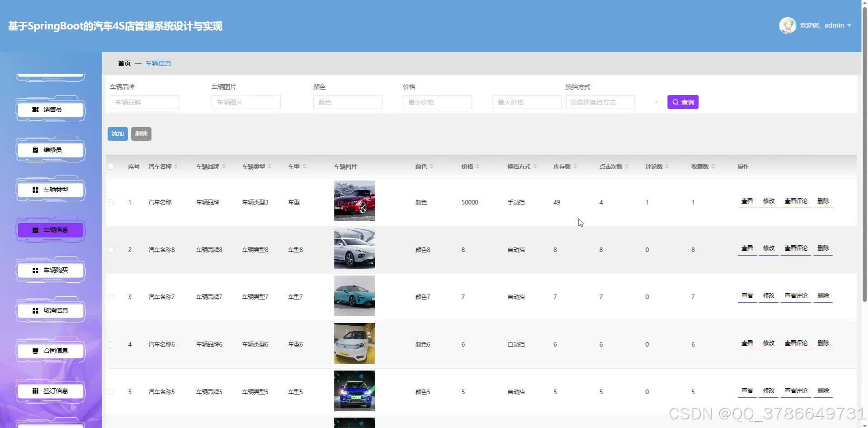Check the 汽车名称8 row checkbox
Viewport: 868px width, 428px height.
click(x=111, y=250)
